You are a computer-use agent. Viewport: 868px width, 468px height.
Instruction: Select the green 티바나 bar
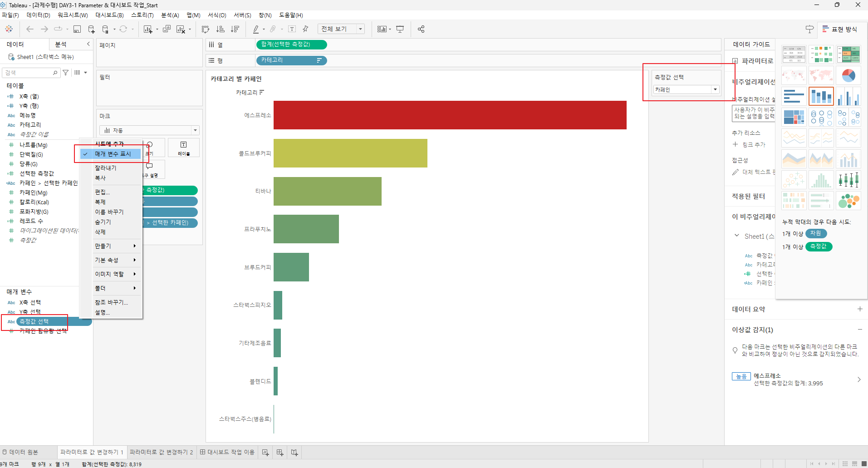(328, 191)
